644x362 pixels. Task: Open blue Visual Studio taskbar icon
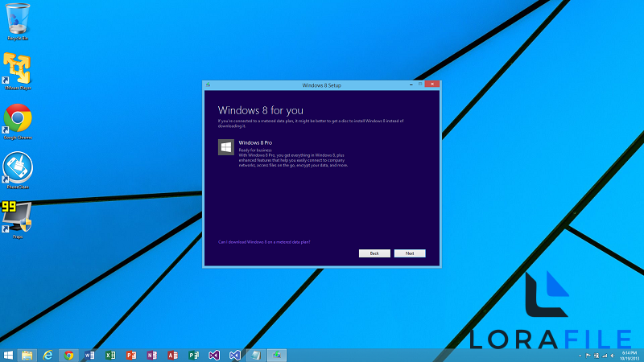[235, 355]
